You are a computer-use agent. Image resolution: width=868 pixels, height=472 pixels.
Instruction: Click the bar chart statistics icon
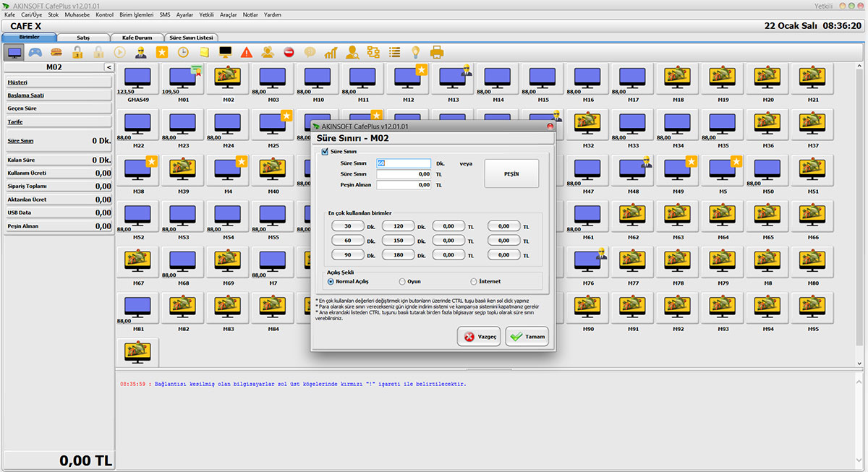pos(331,52)
